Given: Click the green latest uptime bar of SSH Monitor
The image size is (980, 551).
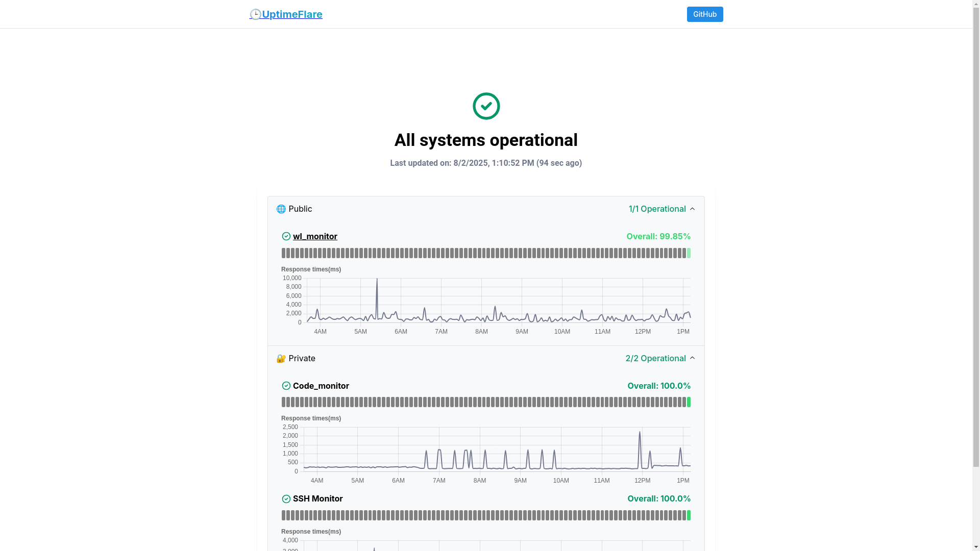Looking at the screenshot, I should (689, 515).
